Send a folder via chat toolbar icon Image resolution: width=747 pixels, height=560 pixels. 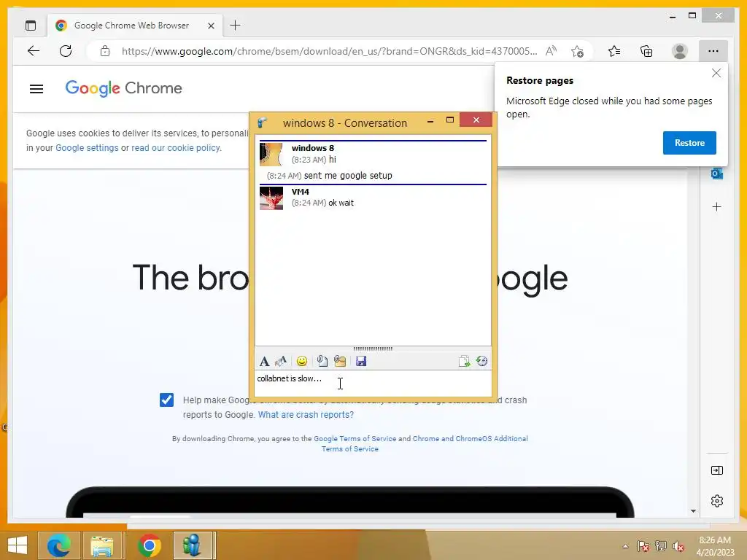[x=340, y=362]
